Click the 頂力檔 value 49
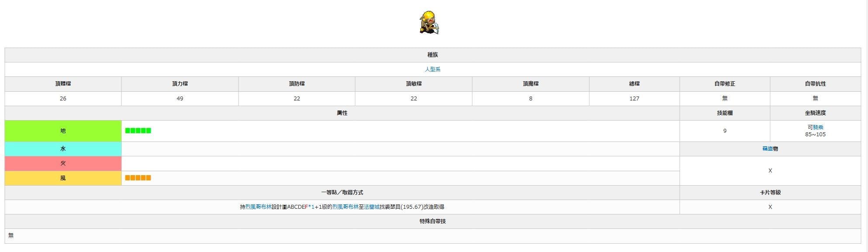The height and width of the screenshot is (252, 868). 180,99
